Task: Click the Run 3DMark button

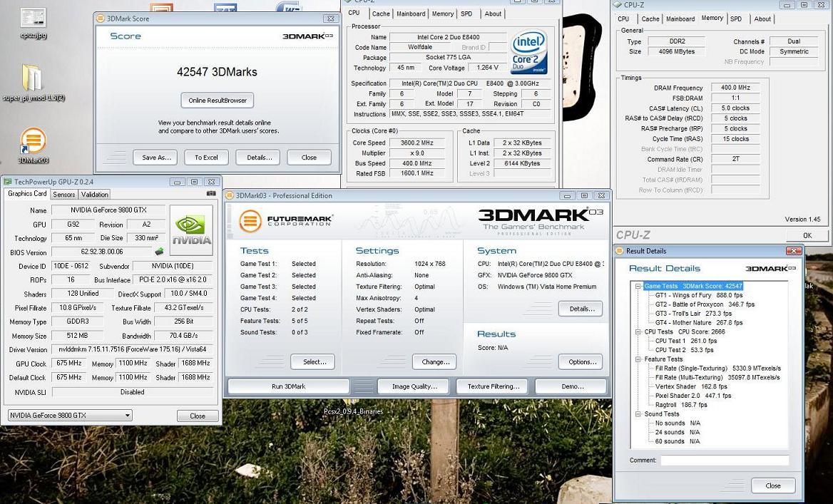Action: (x=288, y=386)
